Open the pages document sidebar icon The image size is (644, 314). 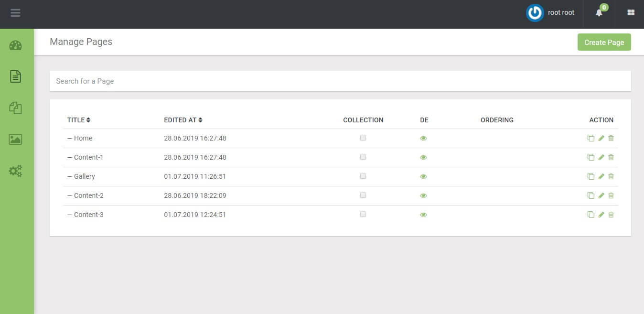point(15,76)
